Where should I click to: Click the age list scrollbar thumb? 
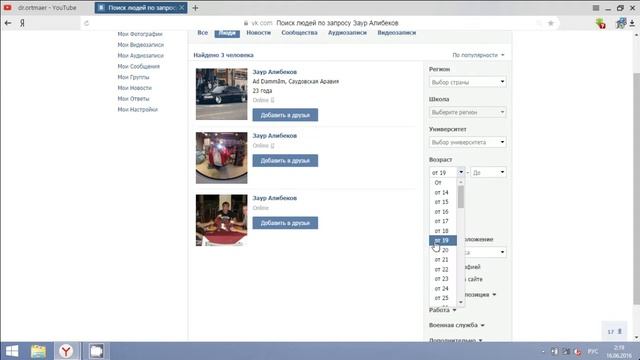pos(461,197)
